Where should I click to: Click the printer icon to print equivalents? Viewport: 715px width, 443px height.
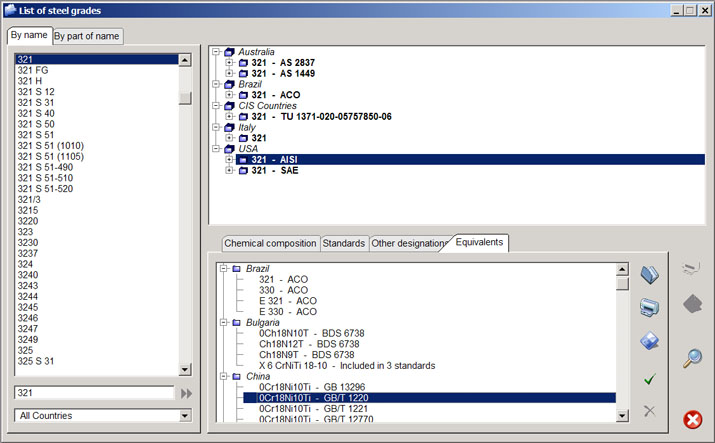pos(649,307)
